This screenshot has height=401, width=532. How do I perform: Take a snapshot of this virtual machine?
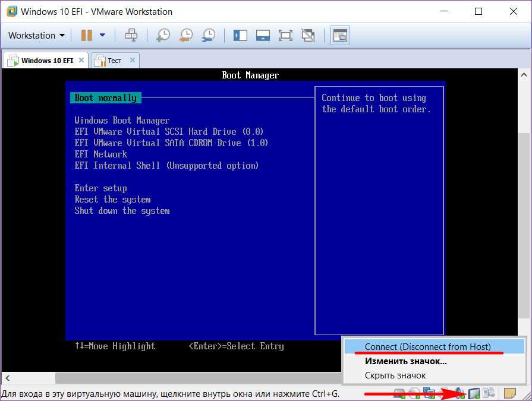pos(163,36)
